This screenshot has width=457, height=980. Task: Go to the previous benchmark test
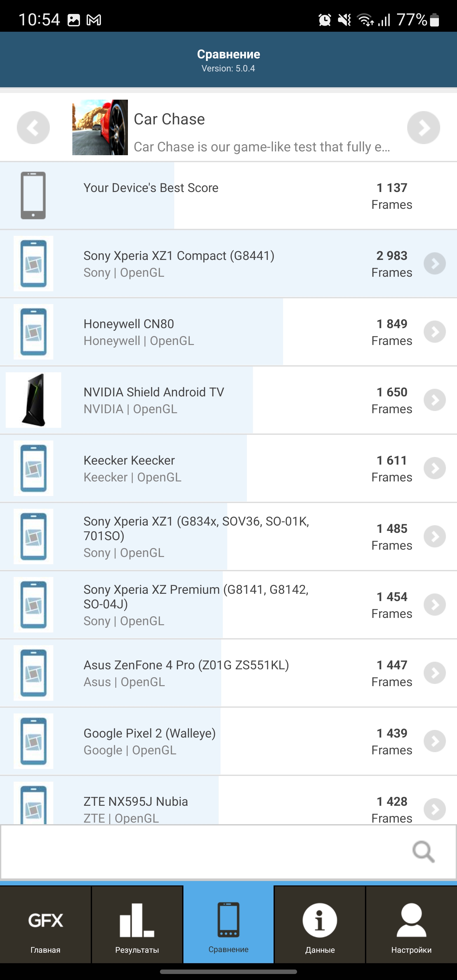tap(33, 128)
